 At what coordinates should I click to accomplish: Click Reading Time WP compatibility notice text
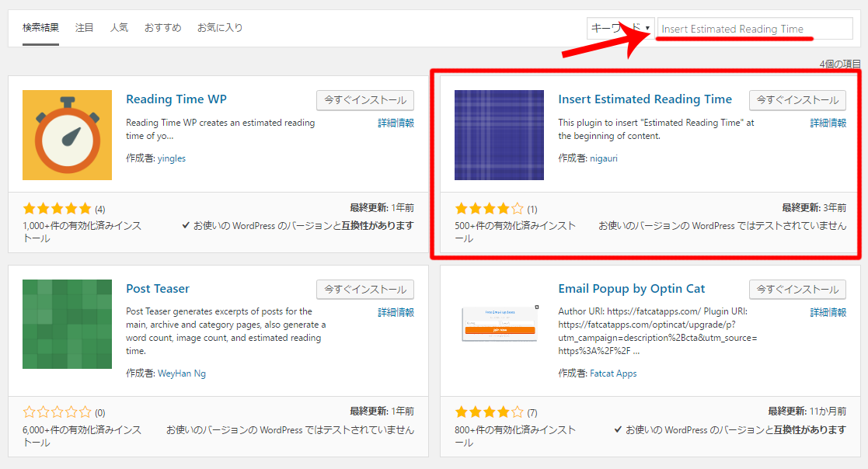click(298, 226)
